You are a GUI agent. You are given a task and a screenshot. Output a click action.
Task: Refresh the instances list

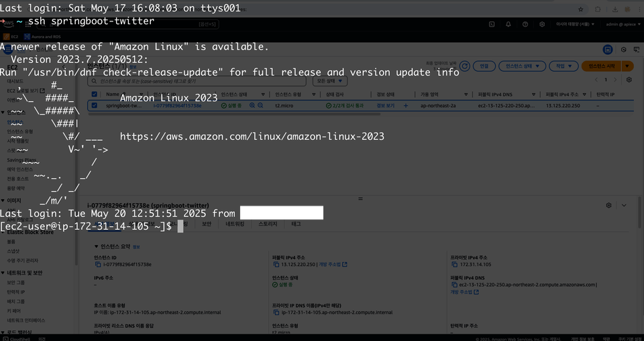(464, 66)
